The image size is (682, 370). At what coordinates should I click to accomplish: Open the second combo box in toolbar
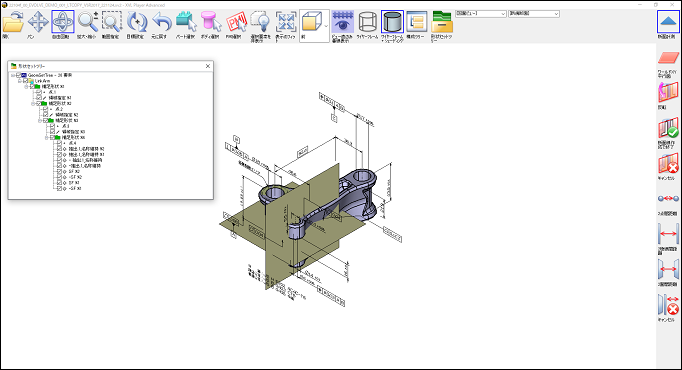(x=534, y=14)
